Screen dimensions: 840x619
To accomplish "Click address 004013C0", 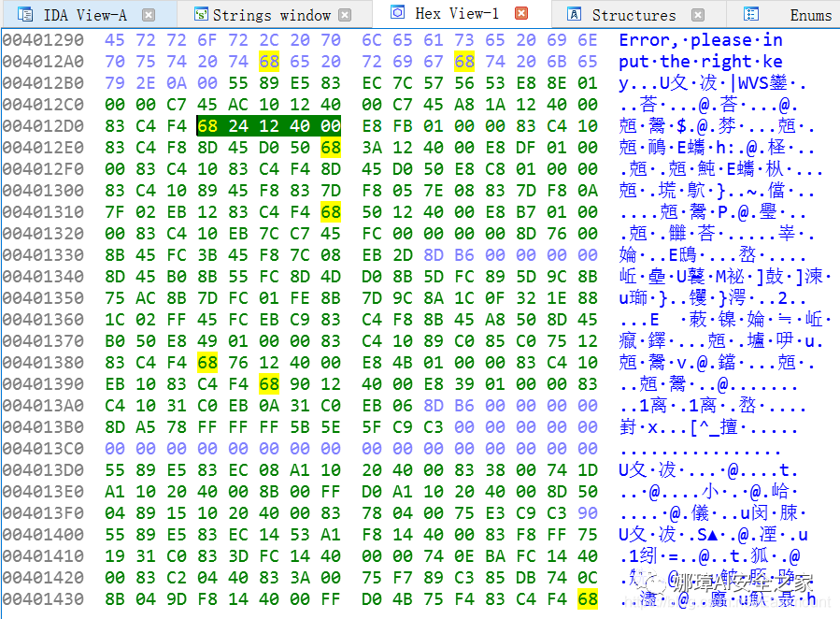I will 43,449.
